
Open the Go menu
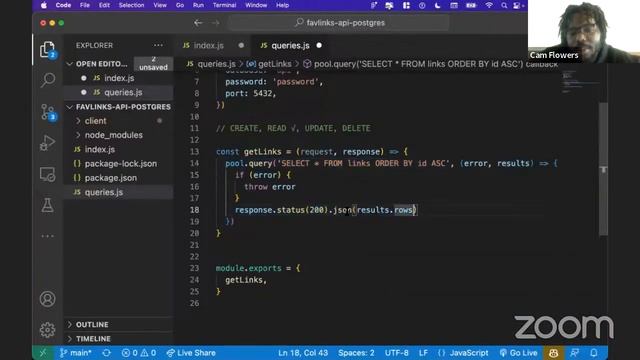[180, 5]
